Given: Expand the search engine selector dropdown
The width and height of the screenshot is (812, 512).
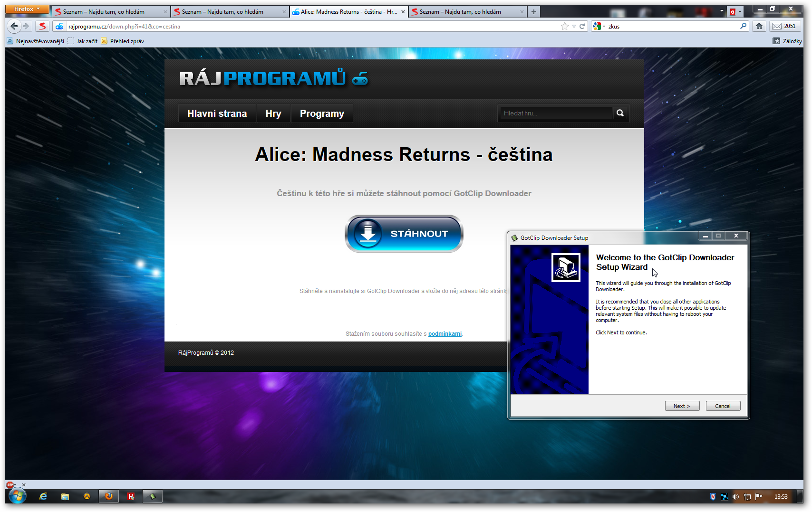Looking at the screenshot, I should pos(599,27).
